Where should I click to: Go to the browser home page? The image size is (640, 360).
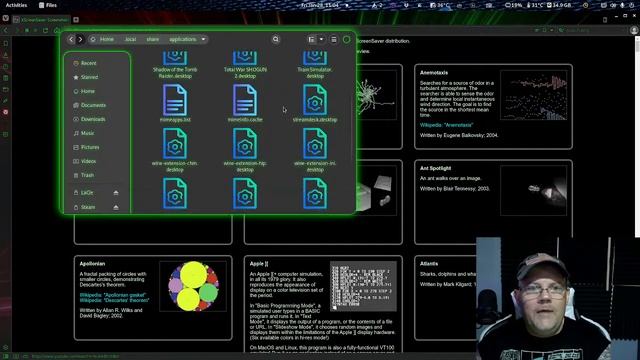[56, 31]
